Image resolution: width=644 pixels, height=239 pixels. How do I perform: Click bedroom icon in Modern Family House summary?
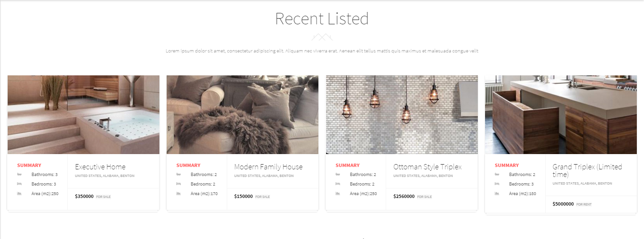click(x=179, y=184)
